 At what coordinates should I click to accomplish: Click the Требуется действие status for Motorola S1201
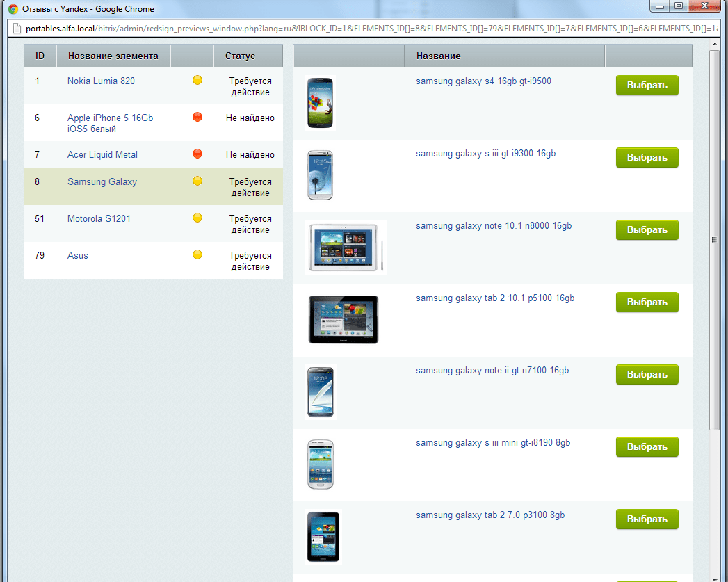coord(250,224)
